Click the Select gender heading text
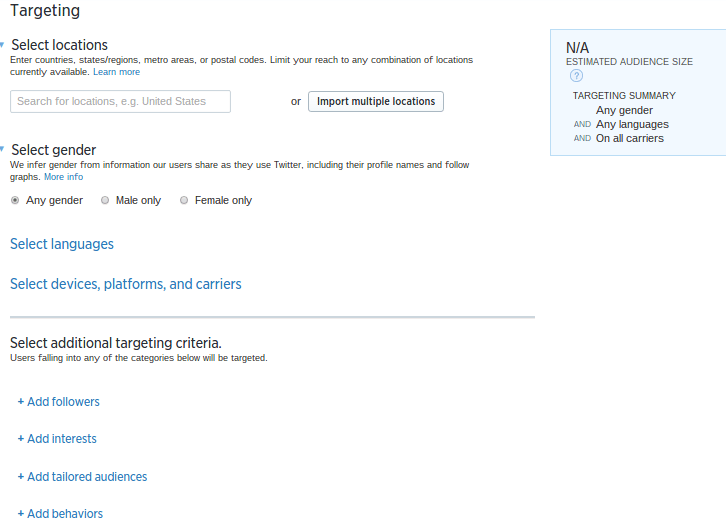The height and width of the screenshot is (520, 726). (53, 150)
